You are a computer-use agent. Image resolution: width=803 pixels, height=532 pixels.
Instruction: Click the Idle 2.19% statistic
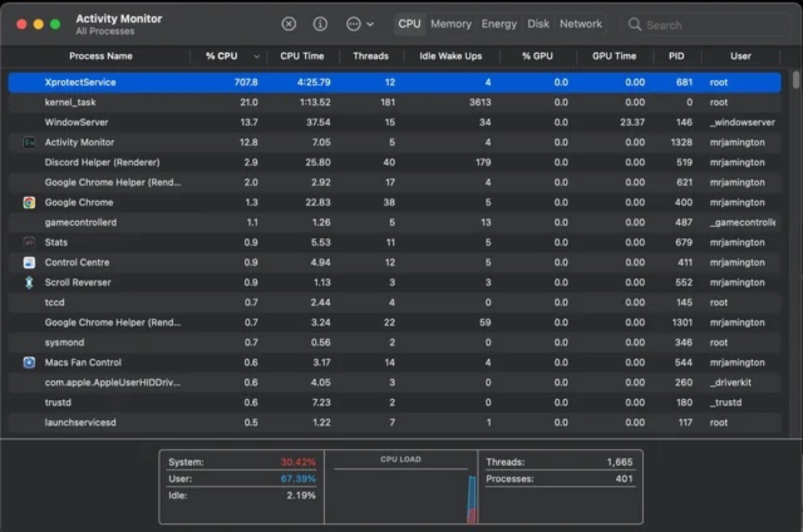pos(242,496)
